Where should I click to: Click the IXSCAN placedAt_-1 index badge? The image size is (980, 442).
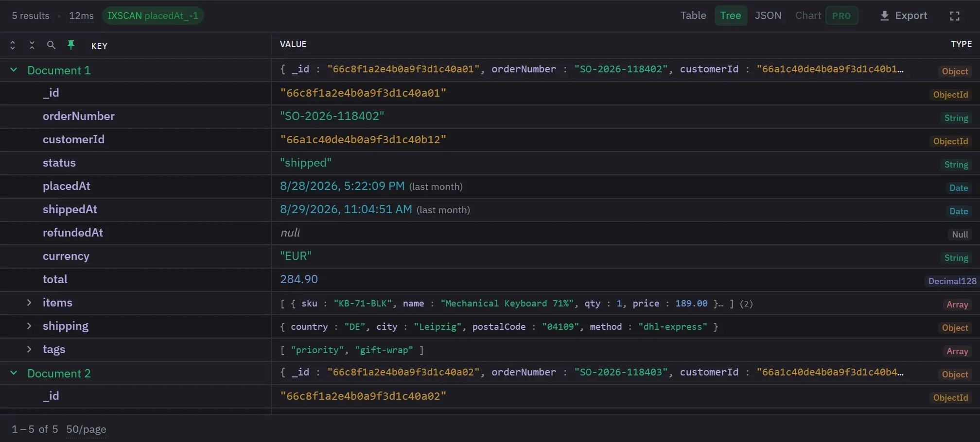click(x=153, y=16)
